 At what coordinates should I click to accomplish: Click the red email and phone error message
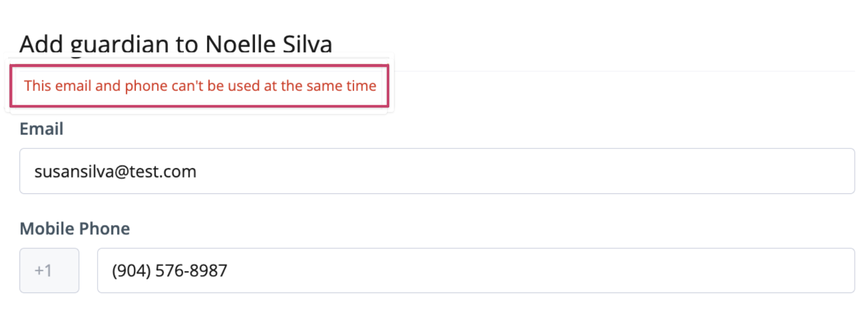coord(200,86)
